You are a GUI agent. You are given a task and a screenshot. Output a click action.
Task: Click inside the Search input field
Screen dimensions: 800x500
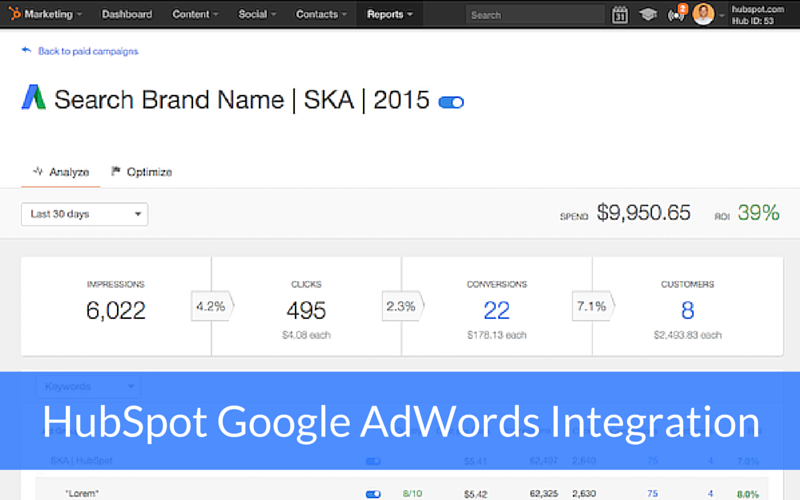(535, 15)
